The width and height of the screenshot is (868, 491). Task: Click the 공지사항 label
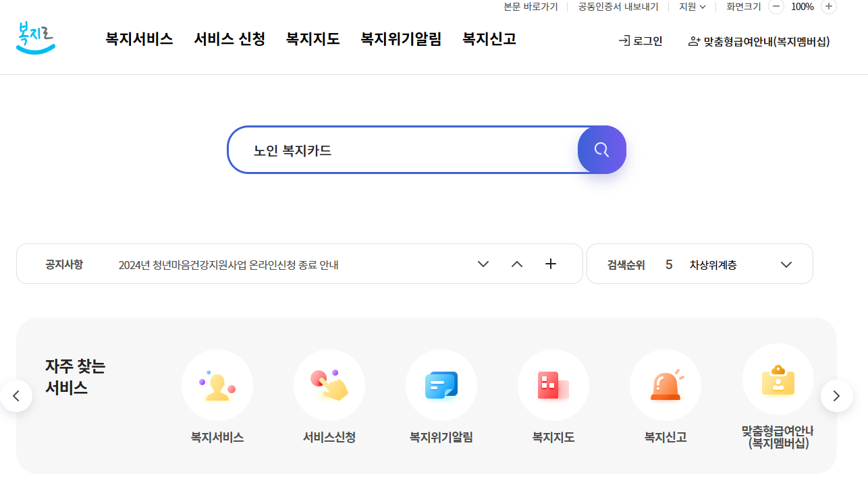(x=64, y=264)
